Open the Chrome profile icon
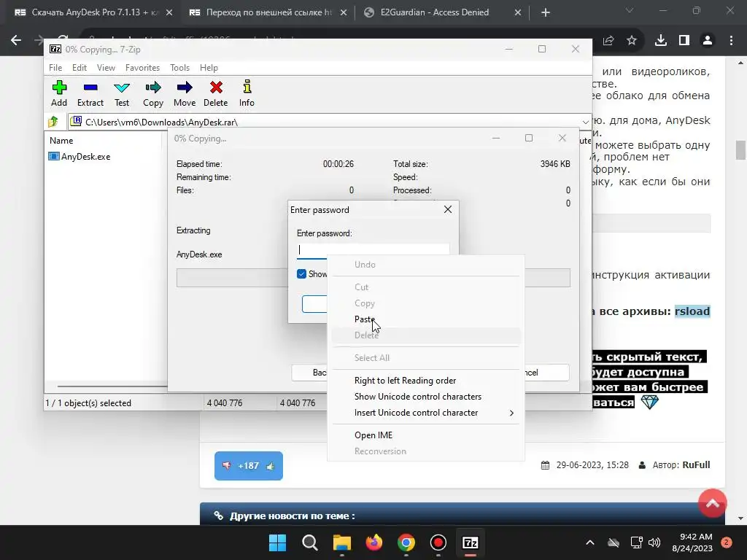The width and height of the screenshot is (747, 560). coord(708,41)
